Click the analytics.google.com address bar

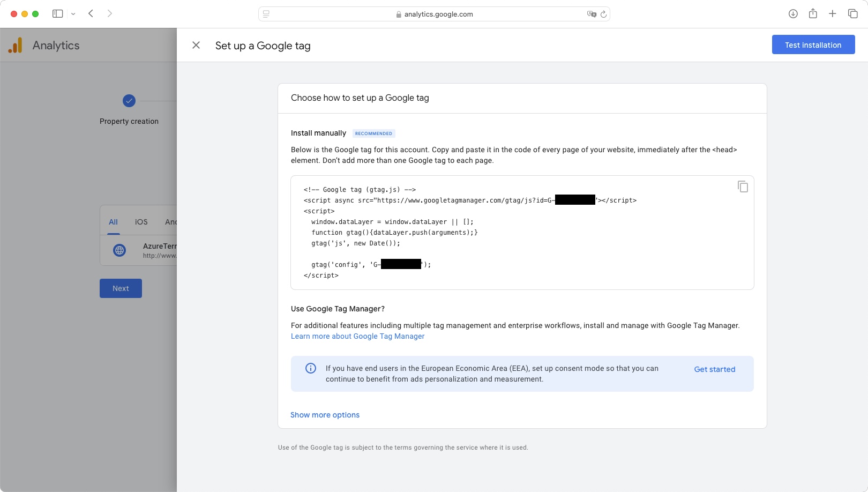pyautogui.click(x=434, y=14)
